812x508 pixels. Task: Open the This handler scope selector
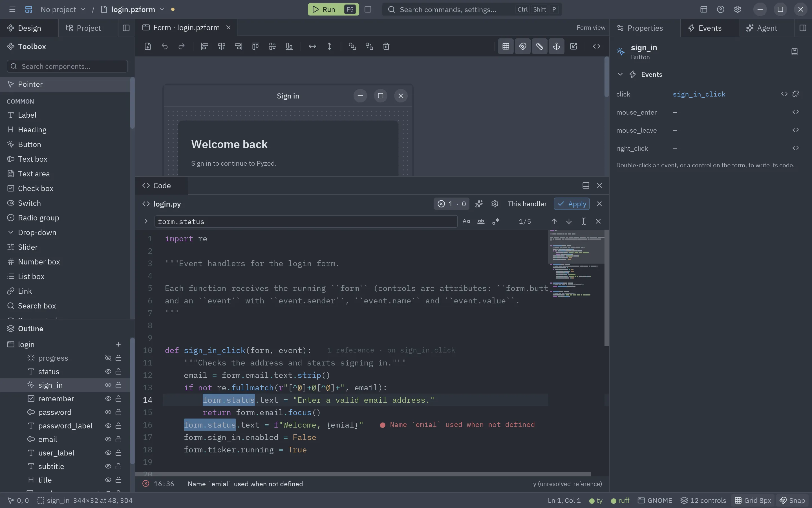click(x=527, y=204)
